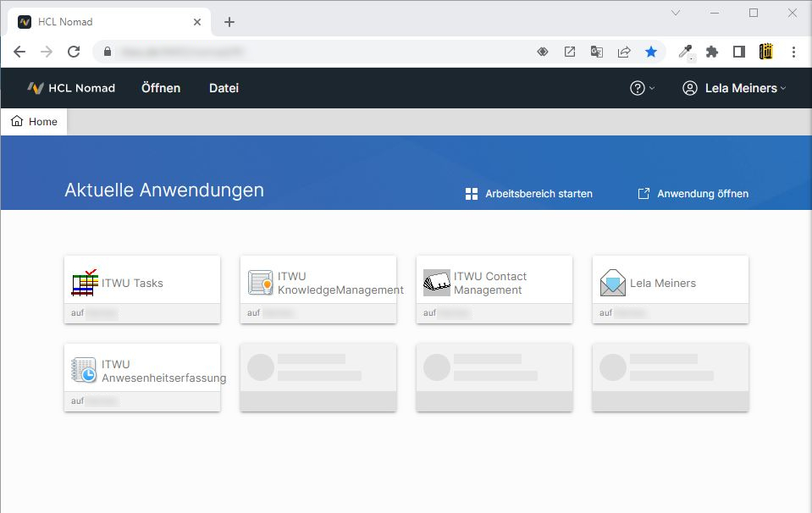
Task: Open the ITWU KnowledgeManagement icon
Action: [260, 283]
